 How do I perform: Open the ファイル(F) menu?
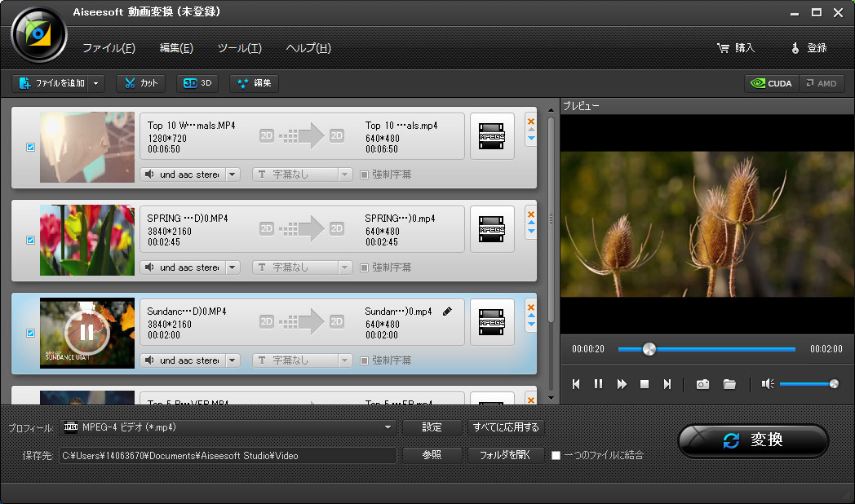click(109, 48)
